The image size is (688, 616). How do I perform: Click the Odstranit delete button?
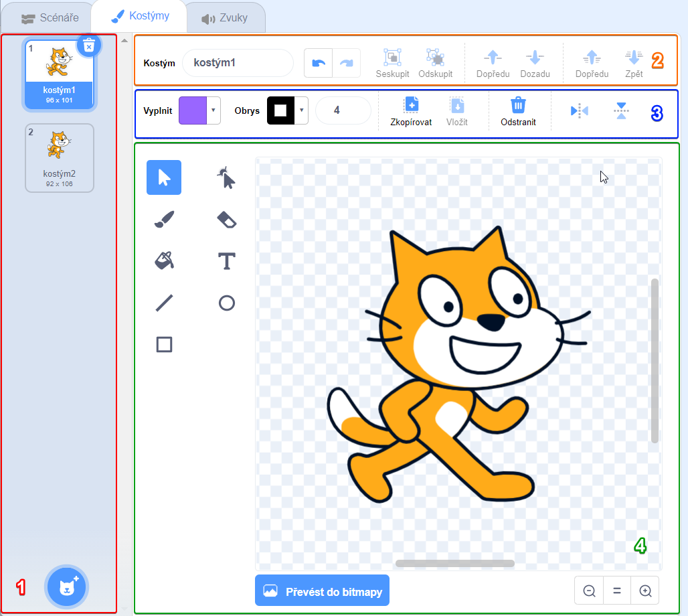tap(518, 111)
